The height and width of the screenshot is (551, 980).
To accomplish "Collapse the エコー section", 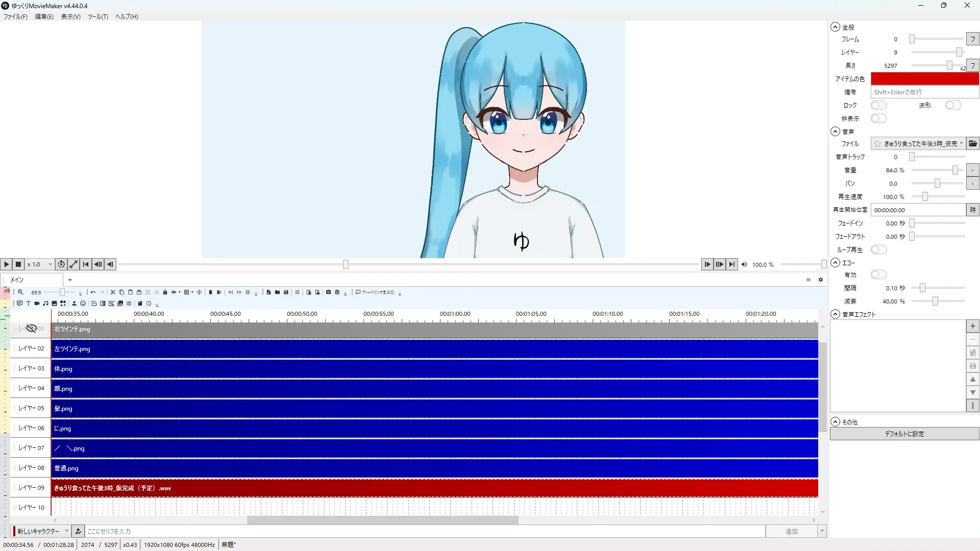I will coord(836,263).
